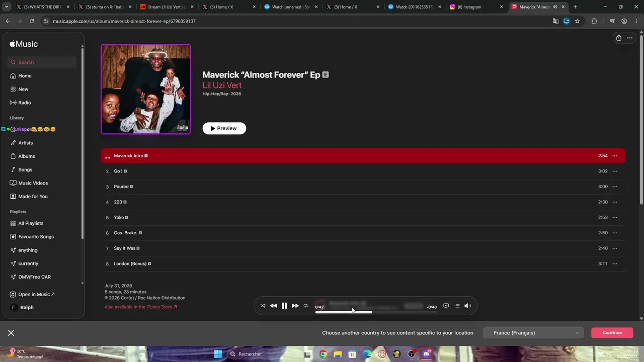Click the volume speaker icon
The width and height of the screenshot is (644, 362).
pyautogui.click(x=467, y=306)
